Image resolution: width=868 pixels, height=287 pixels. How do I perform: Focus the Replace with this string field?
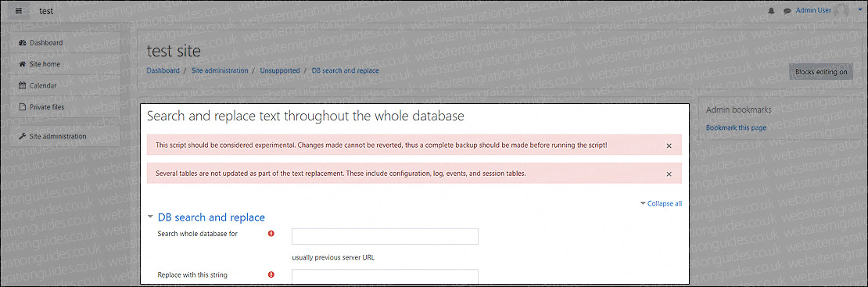click(385, 277)
